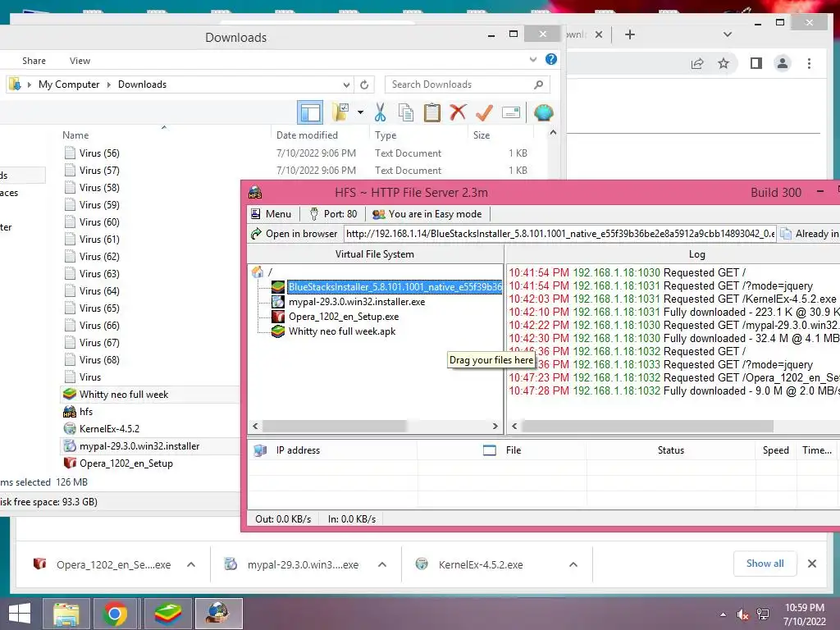Click the Paste clipboard icon in Explorer toolbar
The width and height of the screenshot is (840, 630).
click(431, 112)
